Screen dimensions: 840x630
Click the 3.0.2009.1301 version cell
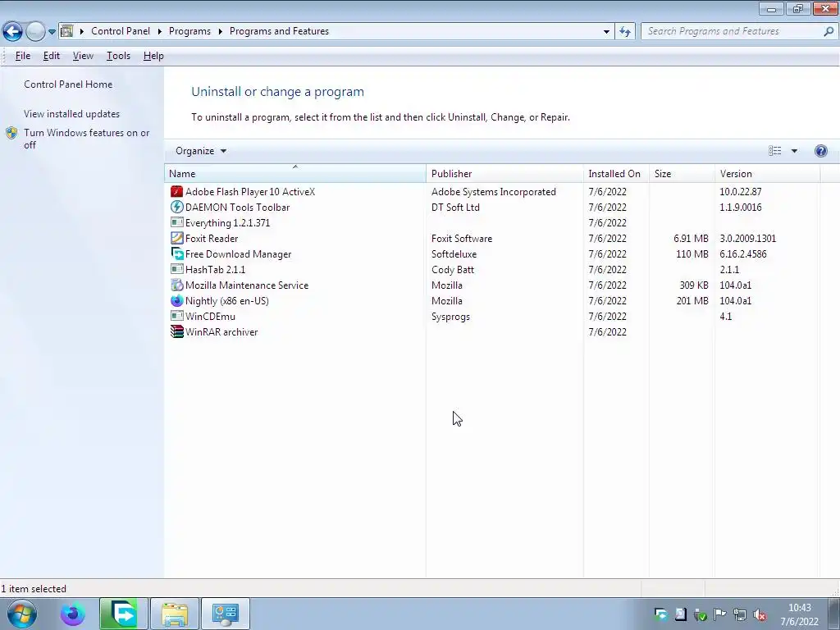tap(748, 239)
